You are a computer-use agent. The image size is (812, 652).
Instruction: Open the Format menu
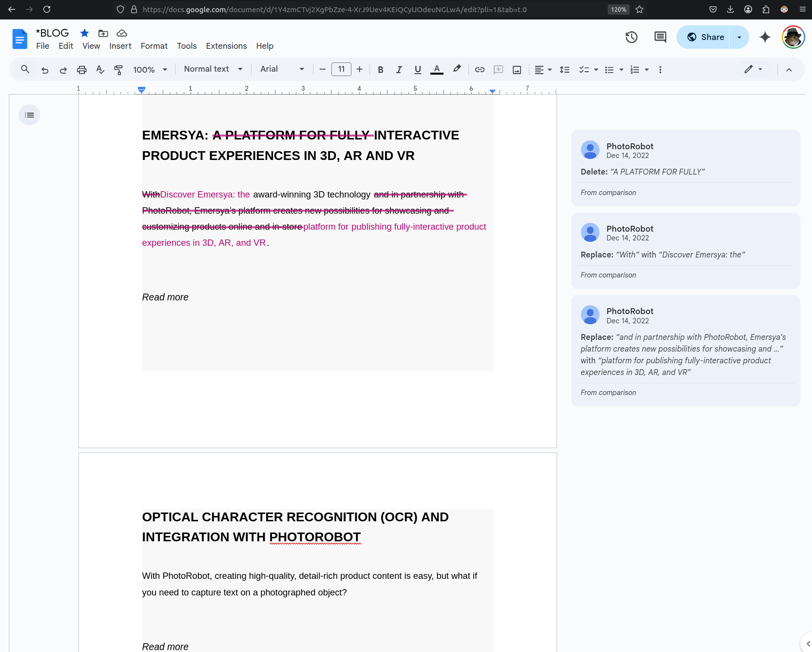(x=154, y=46)
